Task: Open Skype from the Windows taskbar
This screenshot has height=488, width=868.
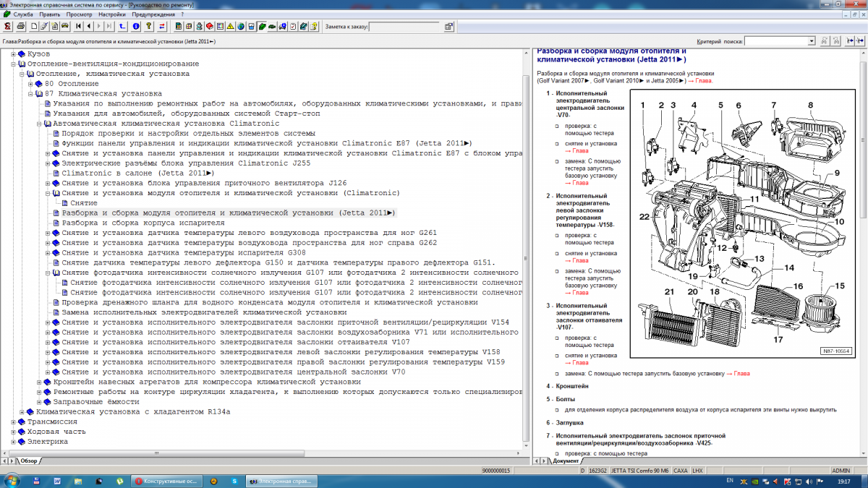Action: tap(234, 481)
